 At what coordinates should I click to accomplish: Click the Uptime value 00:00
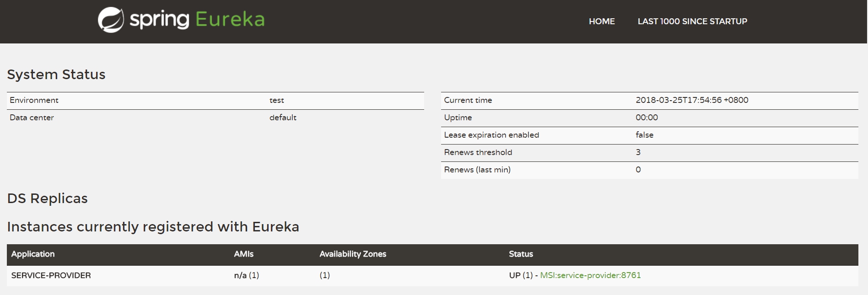(647, 118)
